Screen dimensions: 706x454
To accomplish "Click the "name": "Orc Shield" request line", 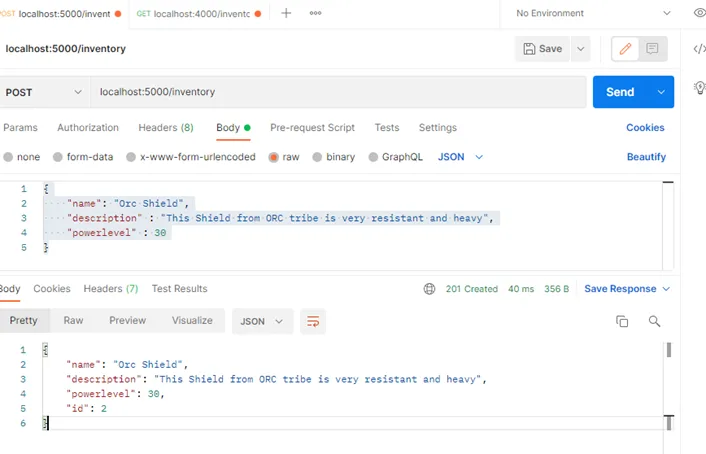I will point(128,204).
